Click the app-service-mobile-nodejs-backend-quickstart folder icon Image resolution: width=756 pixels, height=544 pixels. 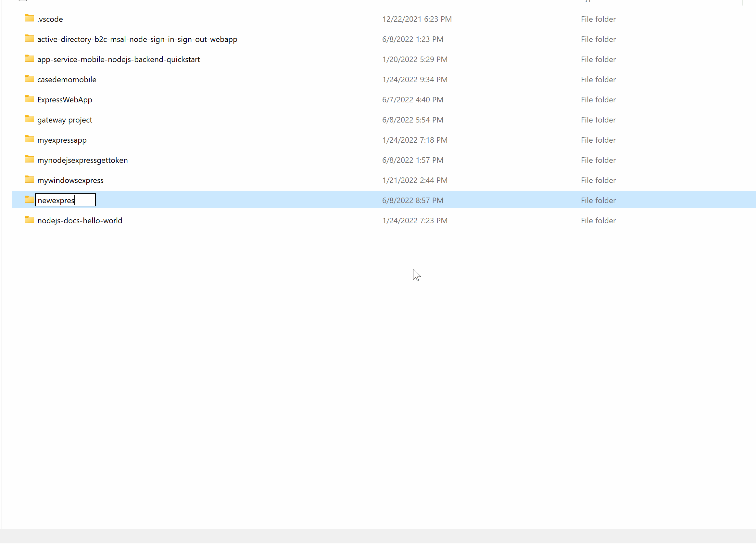[29, 59]
